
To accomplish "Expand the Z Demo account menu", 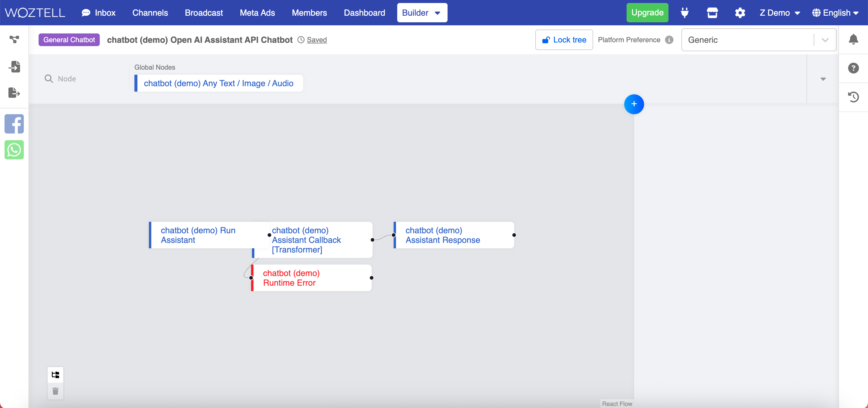I will pos(779,13).
